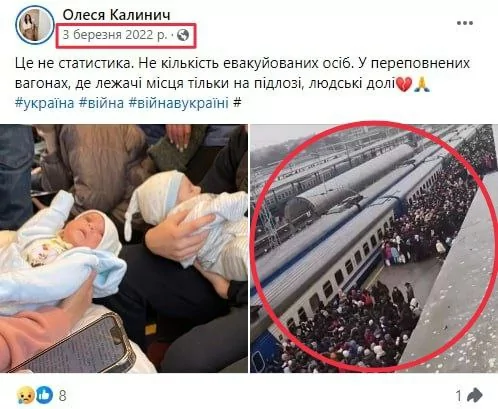Open Олеся Калинич's profile avatar
The height and width of the screenshot is (409, 498).
[34, 25]
